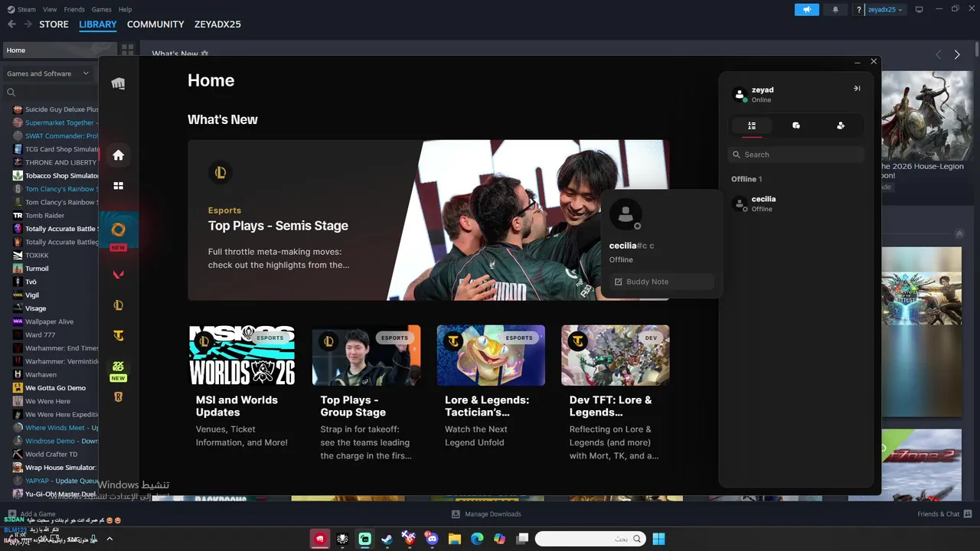Image resolution: width=980 pixels, height=551 pixels.
Task: Collapse the Steam shelf with chevron arrow
Action: pyautogui.click(x=959, y=233)
